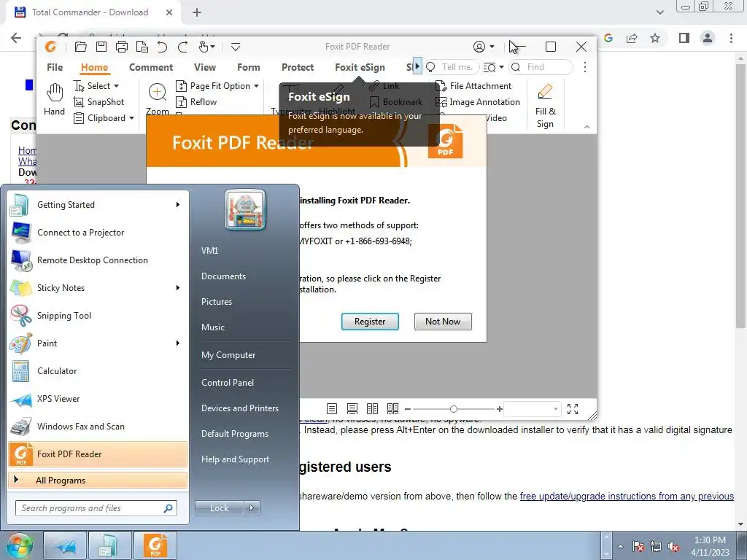The width and height of the screenshot is (747, 560).
Task: Click the Reflow button
Action: point(196,102)
